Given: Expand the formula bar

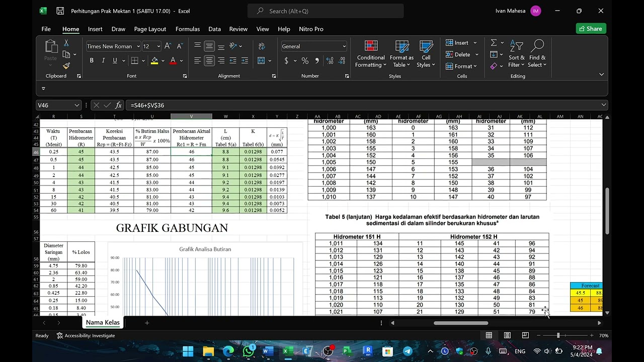Looking at the screenshot, I should point(604,105).
